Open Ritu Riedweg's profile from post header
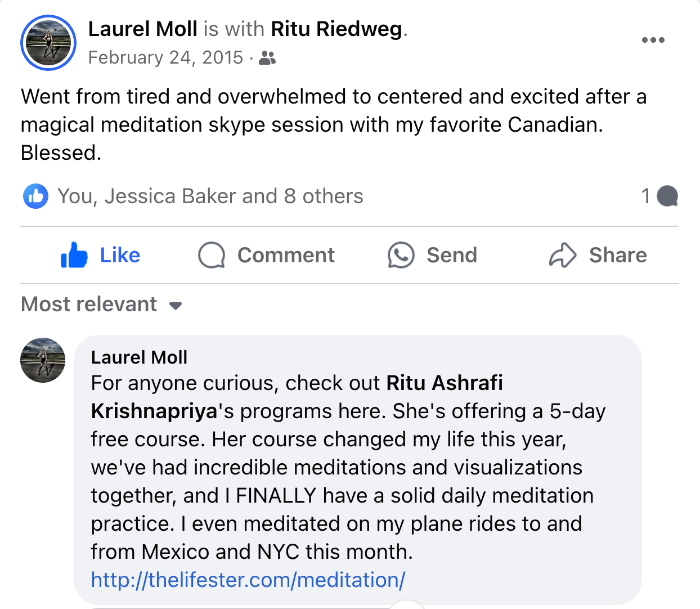 [336, 29]
